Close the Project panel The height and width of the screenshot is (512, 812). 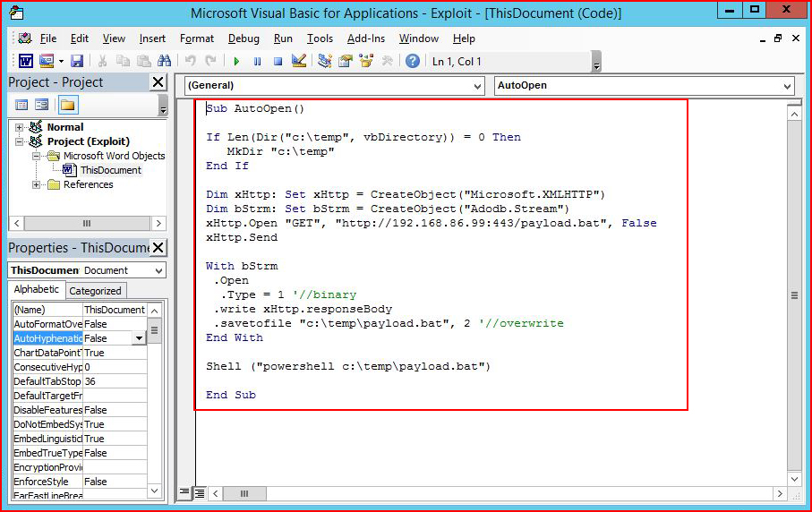[x=158, y=81]
